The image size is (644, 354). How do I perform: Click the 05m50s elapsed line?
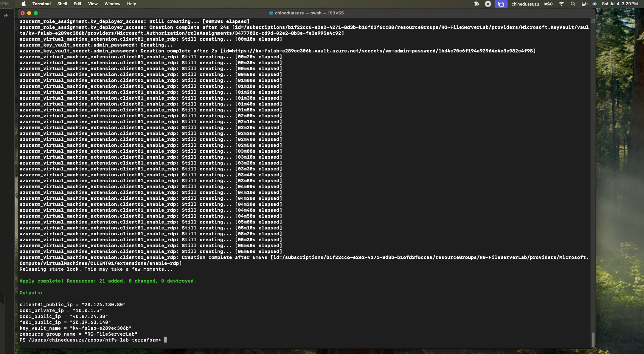pos(151,251)
